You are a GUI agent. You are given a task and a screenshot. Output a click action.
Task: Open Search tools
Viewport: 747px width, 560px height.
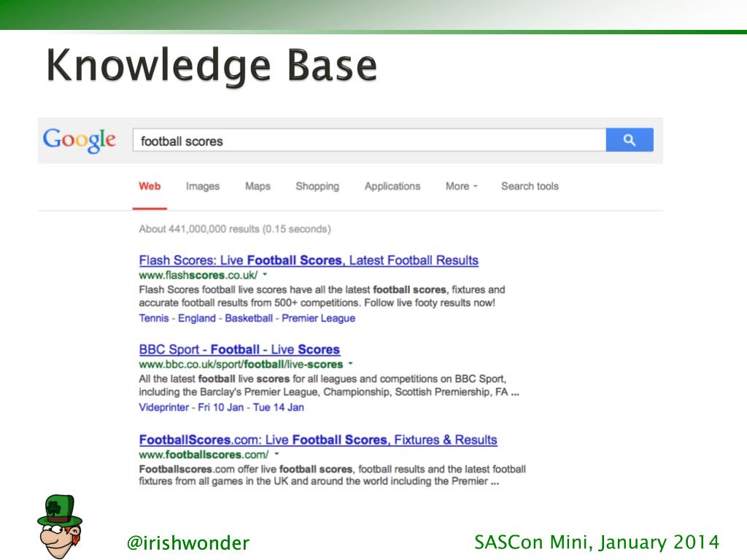(530, 186)
